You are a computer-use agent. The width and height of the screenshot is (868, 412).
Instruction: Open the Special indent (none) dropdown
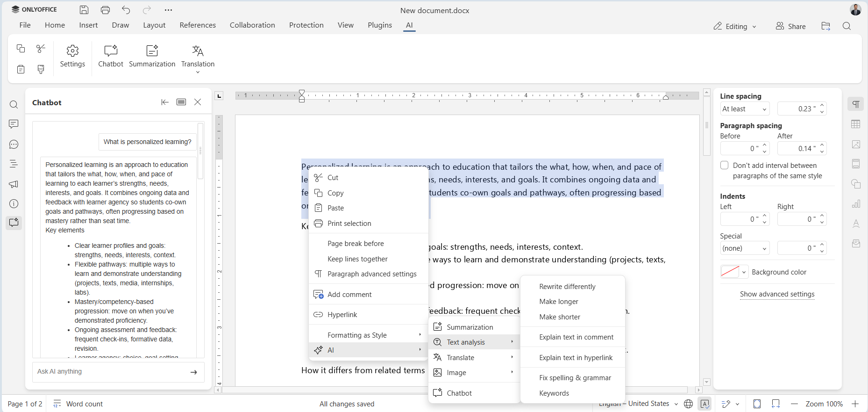click(745, 248)
